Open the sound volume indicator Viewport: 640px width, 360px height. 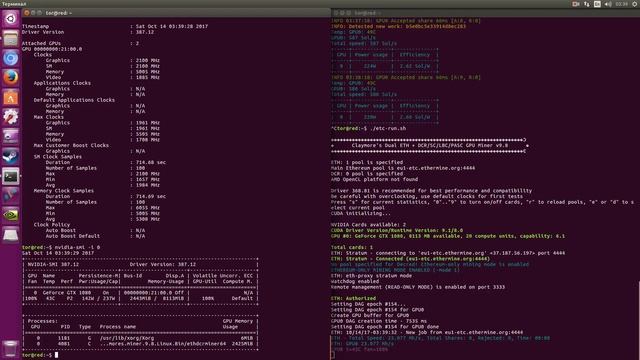tap(608, 4)
